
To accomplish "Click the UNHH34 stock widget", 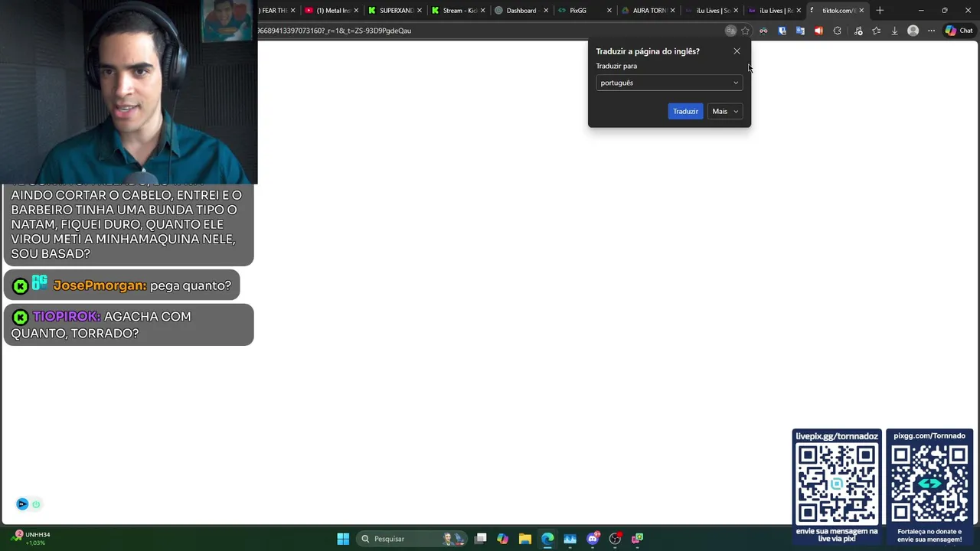I will [x=31, y=538].
